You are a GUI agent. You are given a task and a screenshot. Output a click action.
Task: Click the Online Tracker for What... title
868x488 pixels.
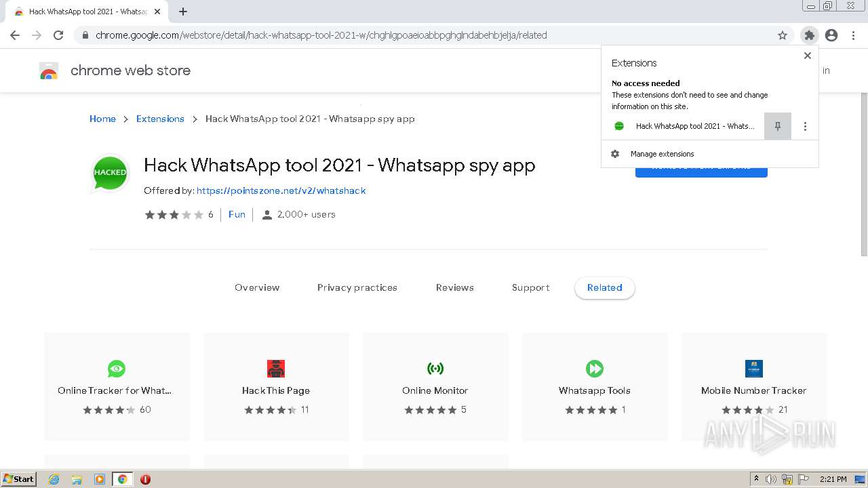115,390
